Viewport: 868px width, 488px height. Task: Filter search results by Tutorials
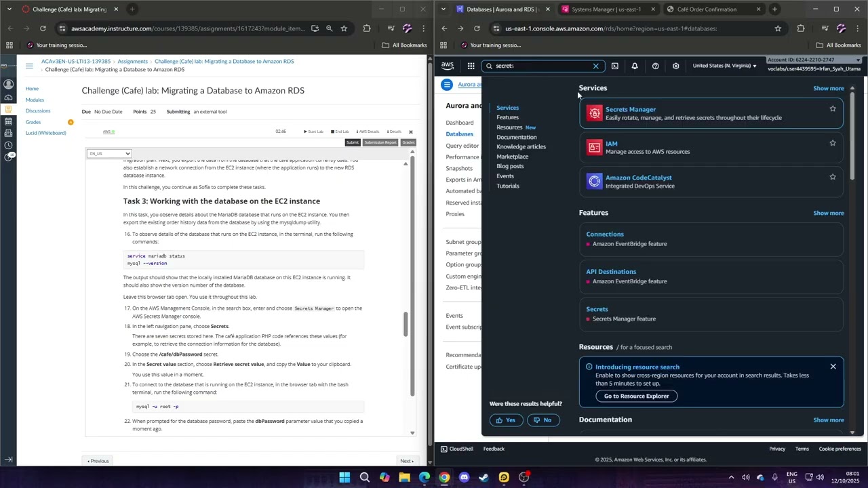pyautogui.click(x=508, y=186)
